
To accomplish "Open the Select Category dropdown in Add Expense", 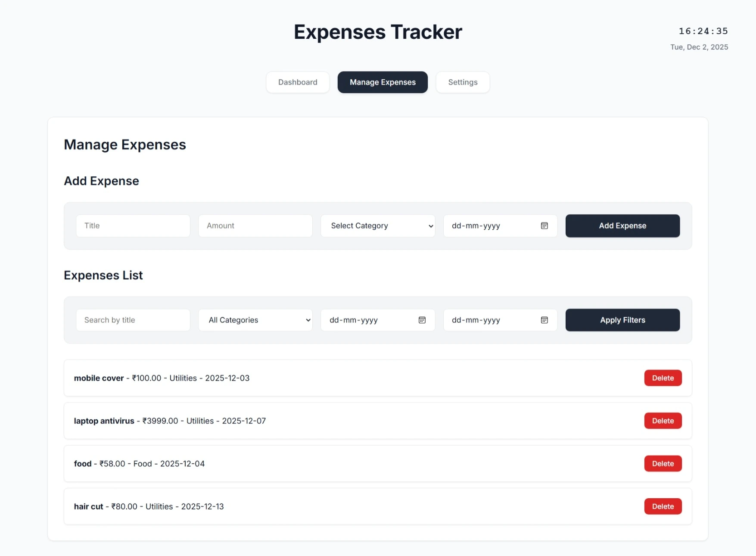I will tap(377, 225).
